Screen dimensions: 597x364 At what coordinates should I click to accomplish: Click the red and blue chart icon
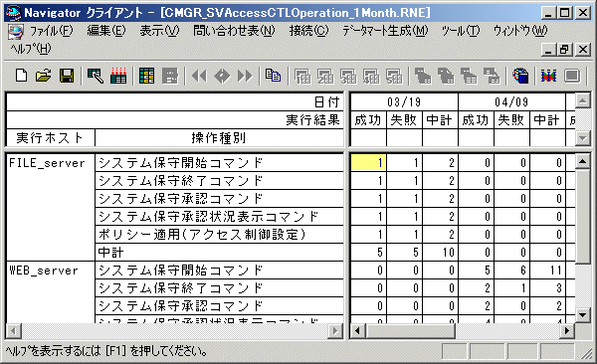548,76
